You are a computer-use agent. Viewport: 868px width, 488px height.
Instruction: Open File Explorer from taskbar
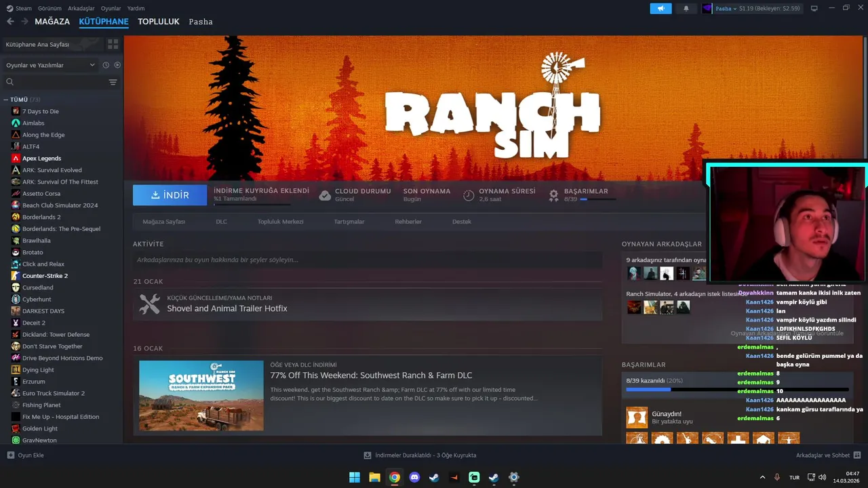[x=374, y=477]
